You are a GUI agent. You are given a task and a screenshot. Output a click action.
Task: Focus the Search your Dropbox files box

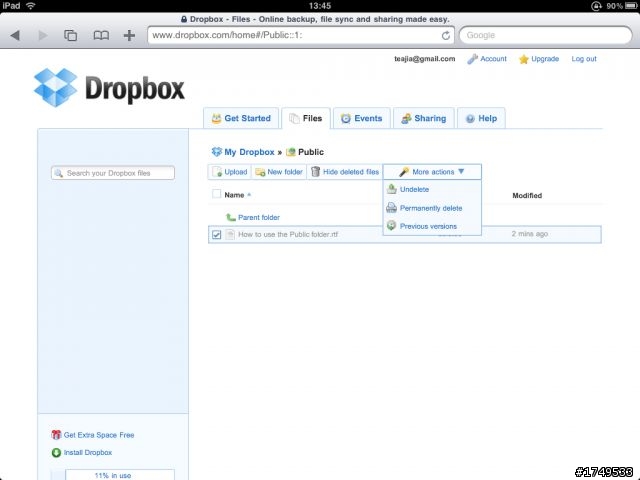(113, 173)
